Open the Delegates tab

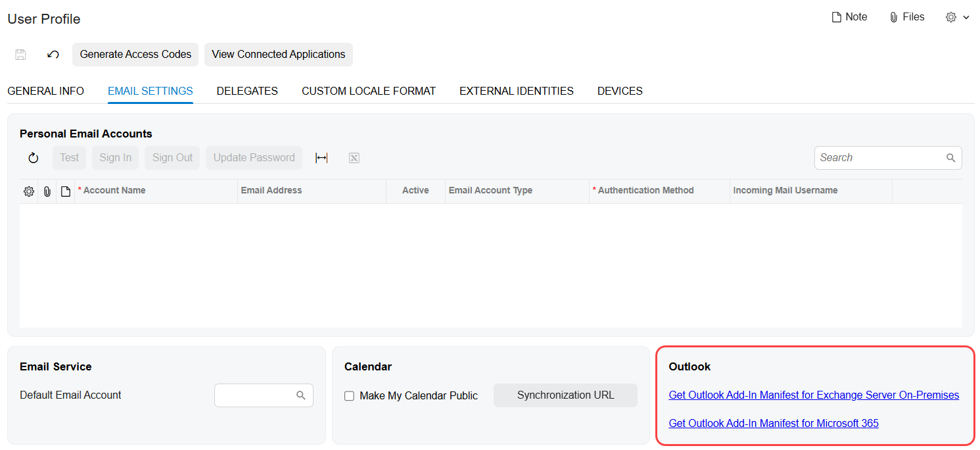click(x=247, y=91)
